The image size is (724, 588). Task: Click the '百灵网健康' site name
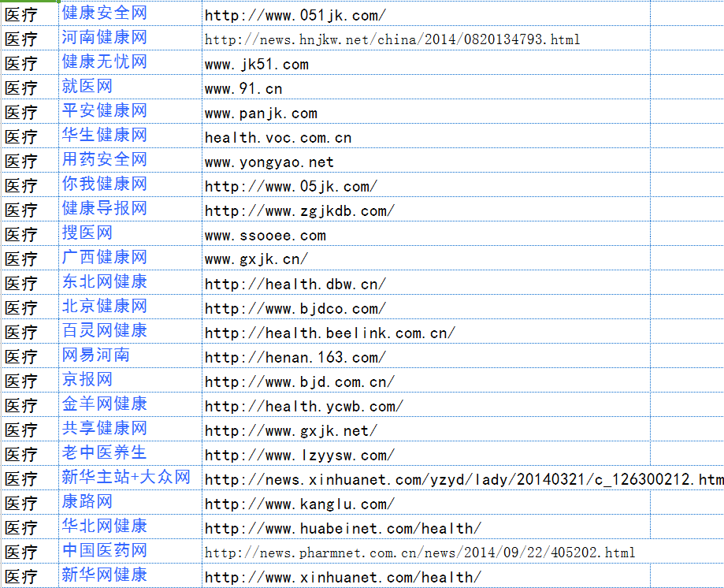click(x=130, y=331)
